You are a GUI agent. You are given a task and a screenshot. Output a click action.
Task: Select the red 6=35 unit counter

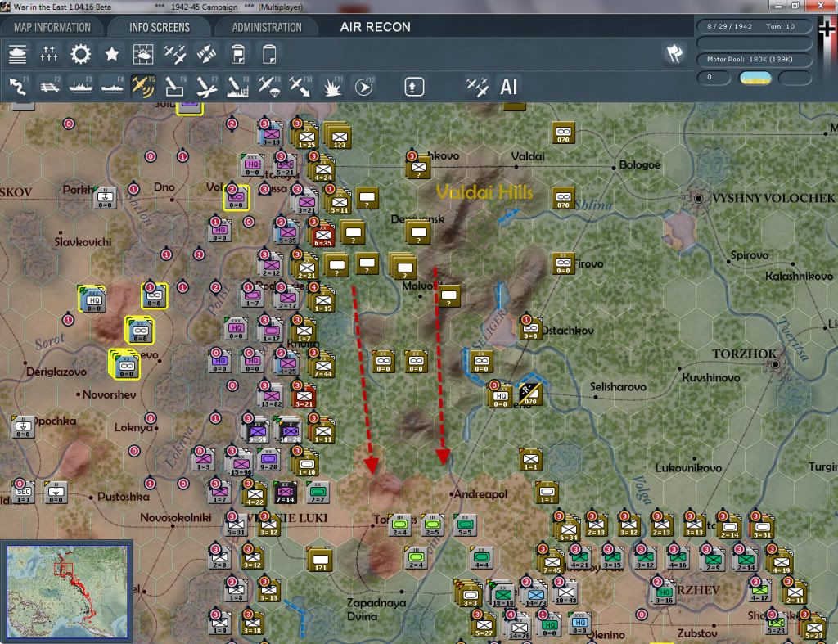click(x=322, y=235)
